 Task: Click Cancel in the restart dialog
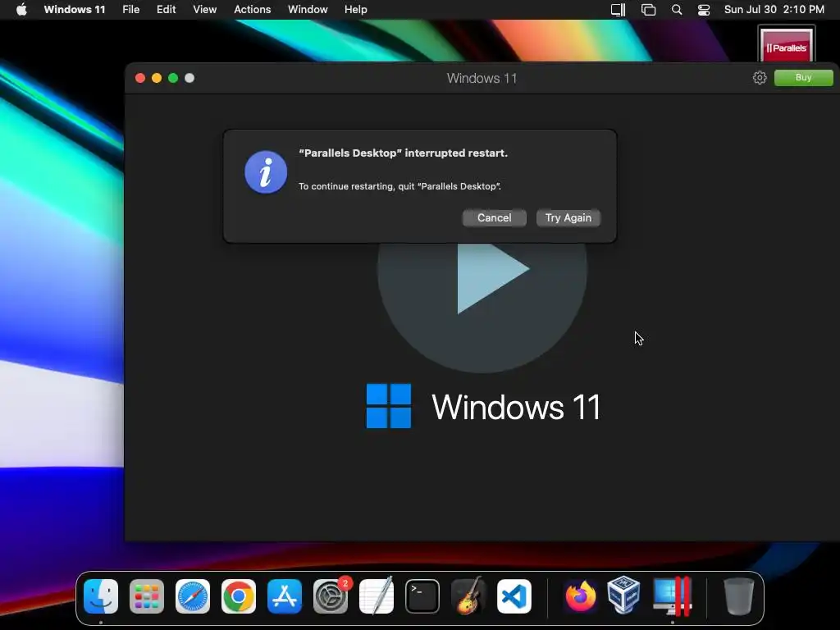pyautogui.click(x=494, y=218)
